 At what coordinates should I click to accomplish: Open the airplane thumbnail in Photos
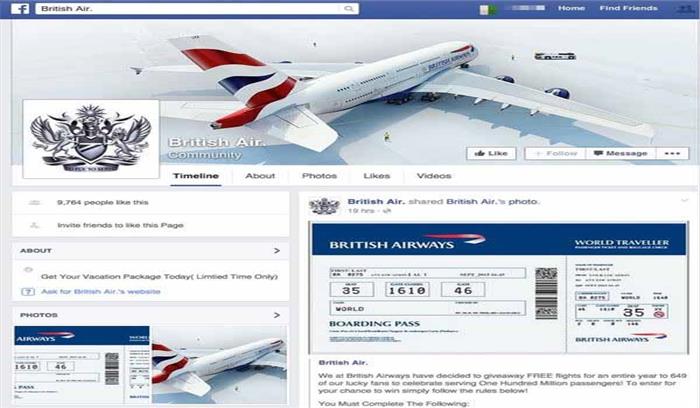[219, 365]
